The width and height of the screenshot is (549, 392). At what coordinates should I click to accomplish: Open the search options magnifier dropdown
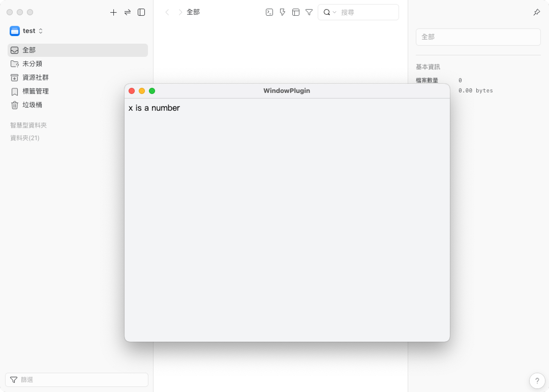[330, 12]
